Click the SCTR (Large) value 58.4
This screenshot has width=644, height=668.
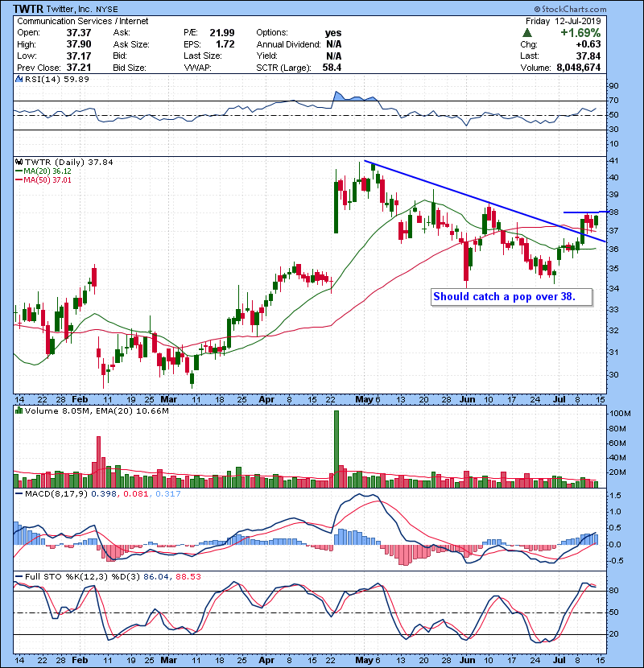click(x=332, y=68)
